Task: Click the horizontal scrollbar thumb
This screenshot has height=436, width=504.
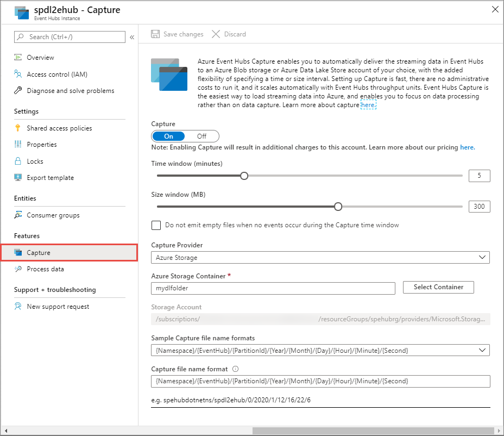Action: point(373,431)
